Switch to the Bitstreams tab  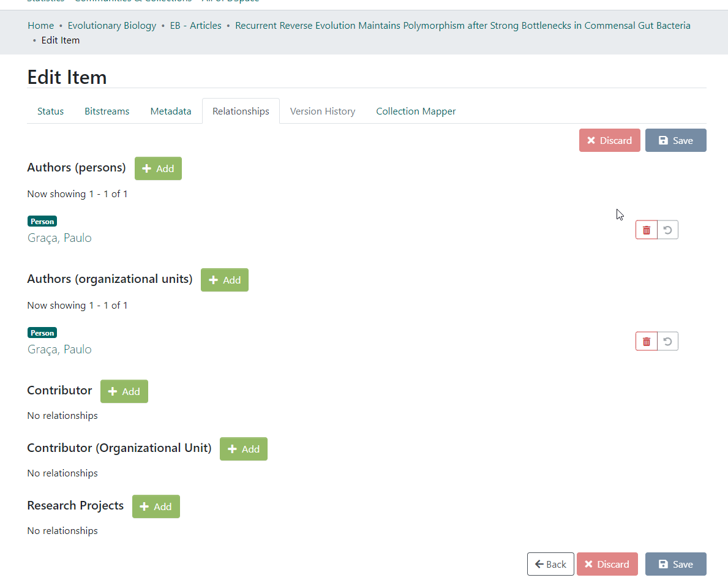(x=107, y=111)
